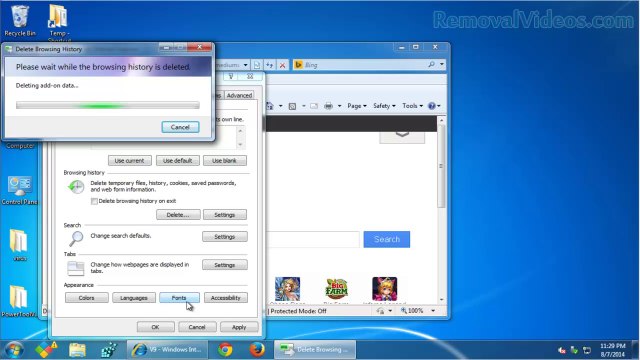Image resolution: width=640 pixels, height=360 pixels.
Task: Click the IE Help question mark icon
Action: tap(431, 106)
